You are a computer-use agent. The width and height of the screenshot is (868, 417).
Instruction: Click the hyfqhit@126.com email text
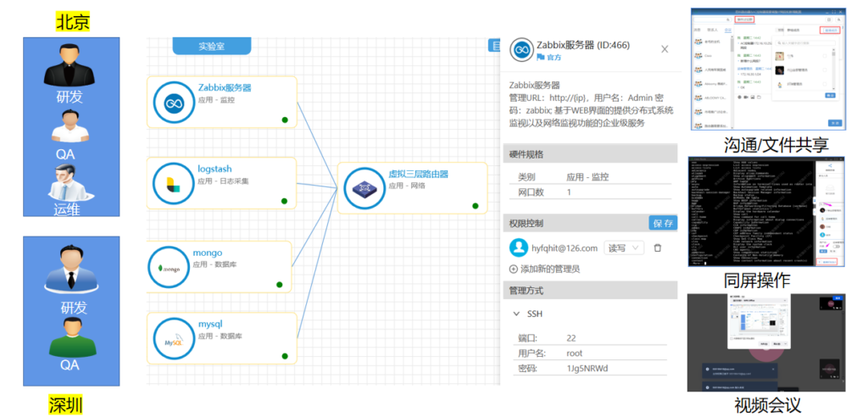564,247
